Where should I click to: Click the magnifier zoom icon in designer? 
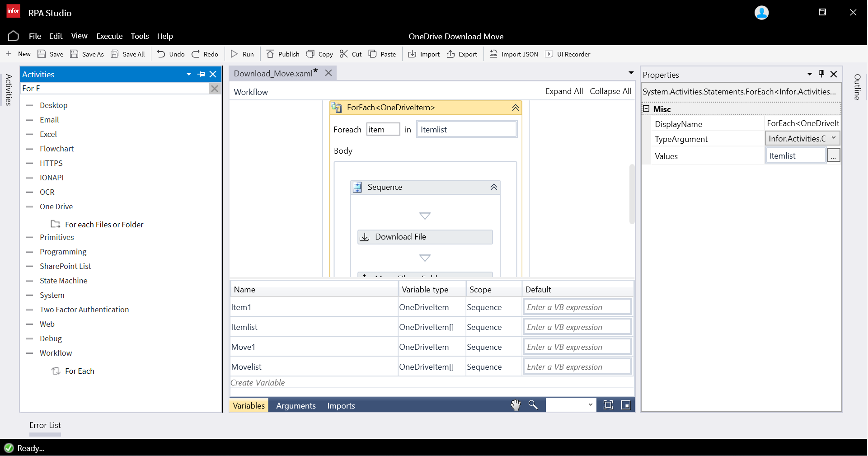533,405
